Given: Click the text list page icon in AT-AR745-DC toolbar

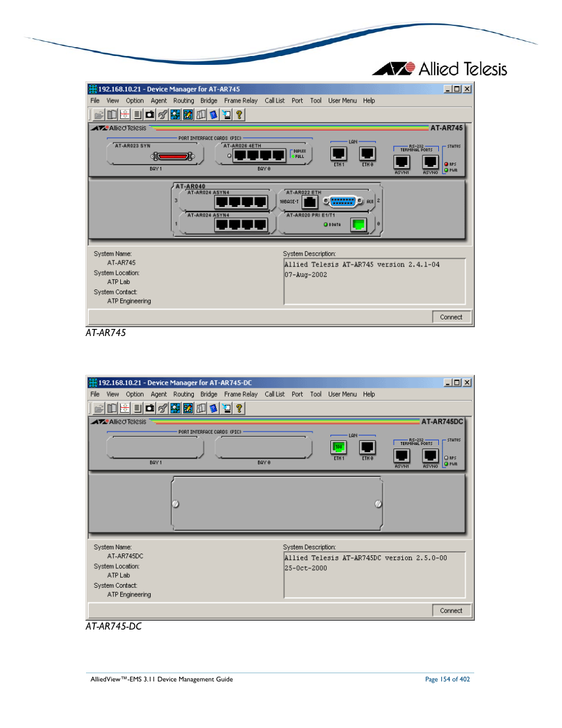Looking at the screenshot, I should (137, 409).
